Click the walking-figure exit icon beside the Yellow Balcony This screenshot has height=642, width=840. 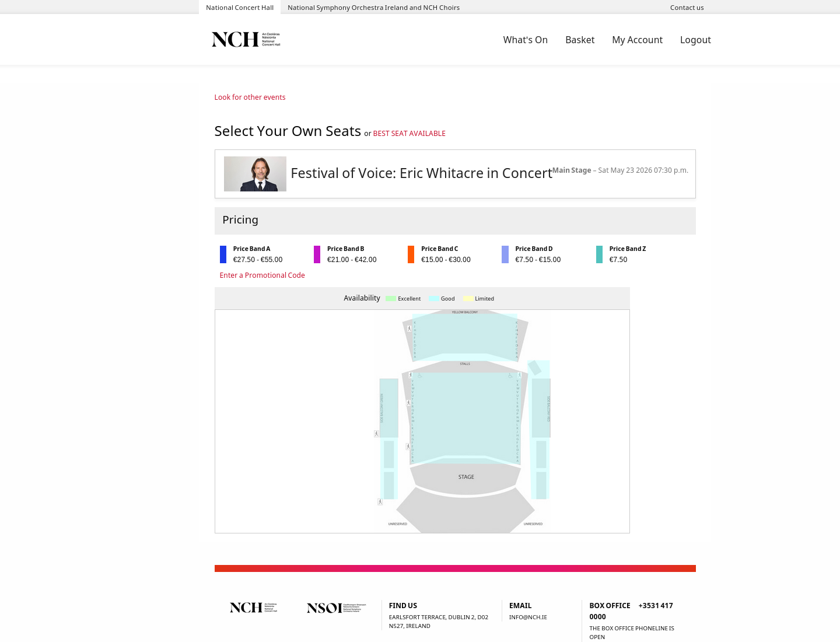coord(409,329)
